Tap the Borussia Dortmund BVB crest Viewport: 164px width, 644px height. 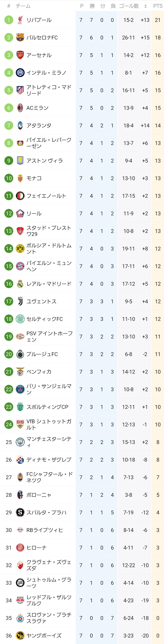20,249
